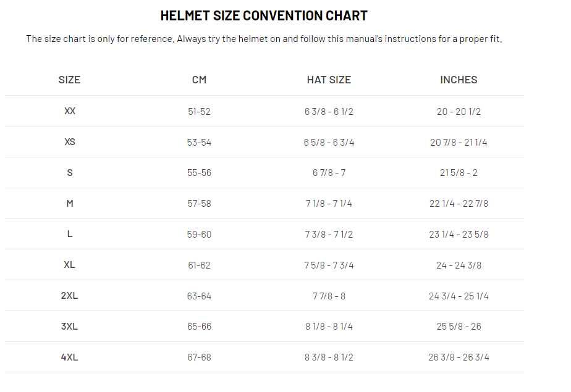Select the 4XL size row label
Image resolution: width=571 pixels, height=392 pixels.
(x=70, y=357)
